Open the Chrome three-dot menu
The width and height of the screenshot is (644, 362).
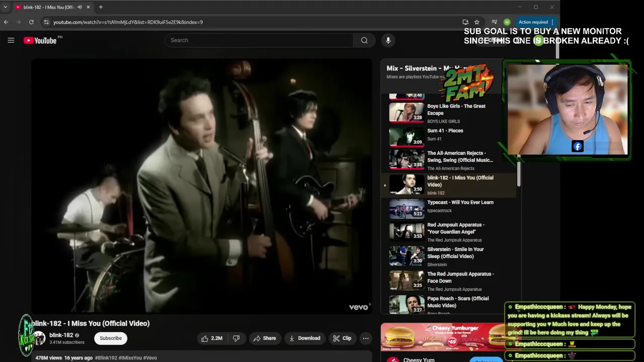(552, 22)
